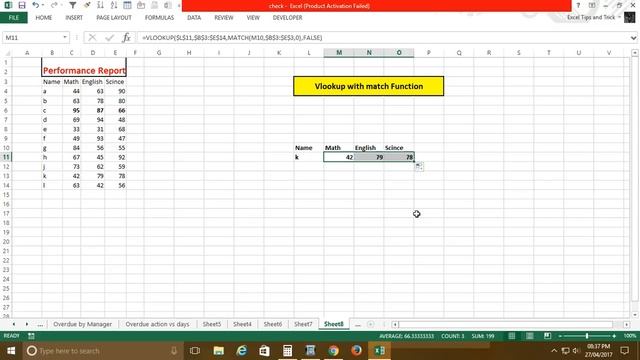640x360 pixels.
Task: Open the DATA ribbon tab
Action: [x=194, y=18]
